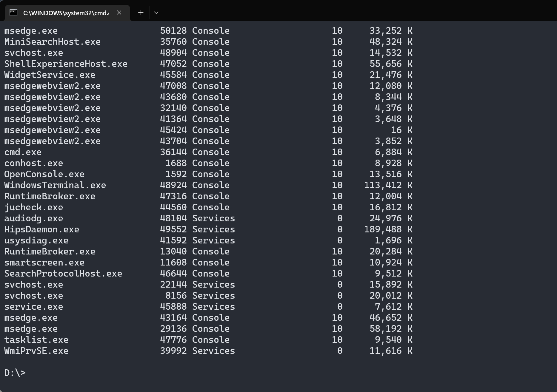Click PID 29136 of msedge.exe
The image size is (557, 392).
173,329
